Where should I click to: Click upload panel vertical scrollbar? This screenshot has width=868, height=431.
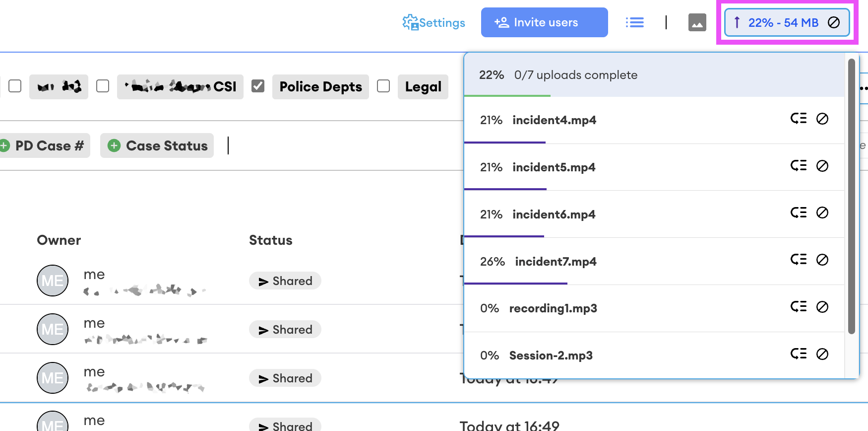click(x=851, y=196)
